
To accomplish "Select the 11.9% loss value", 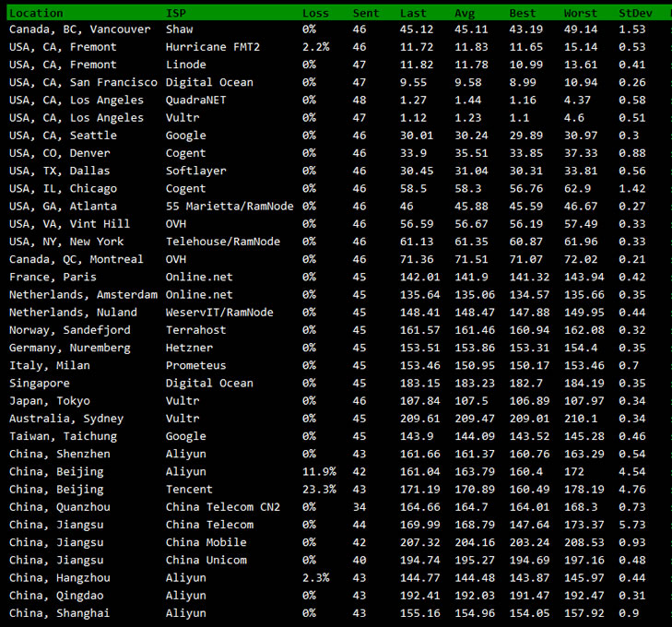I will (x=319, y=471).
